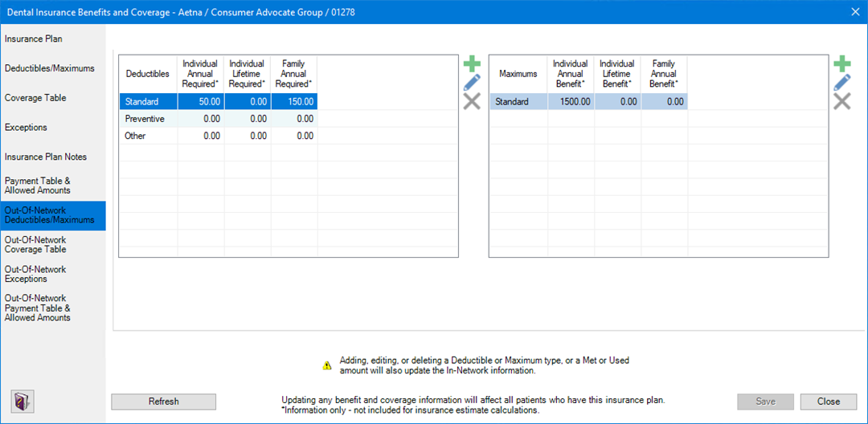868x424 pixels.
Task: Click the Refresh button
Action: 163,402
